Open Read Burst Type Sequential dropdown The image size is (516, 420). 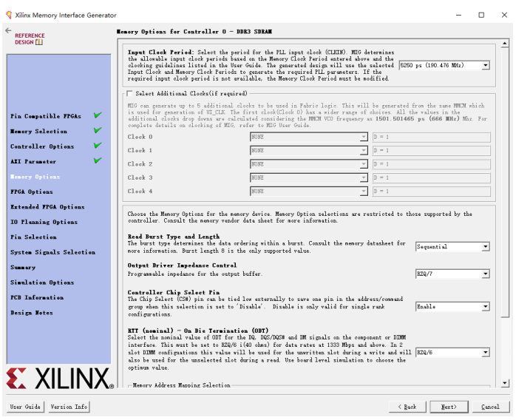tap(452, 246)
